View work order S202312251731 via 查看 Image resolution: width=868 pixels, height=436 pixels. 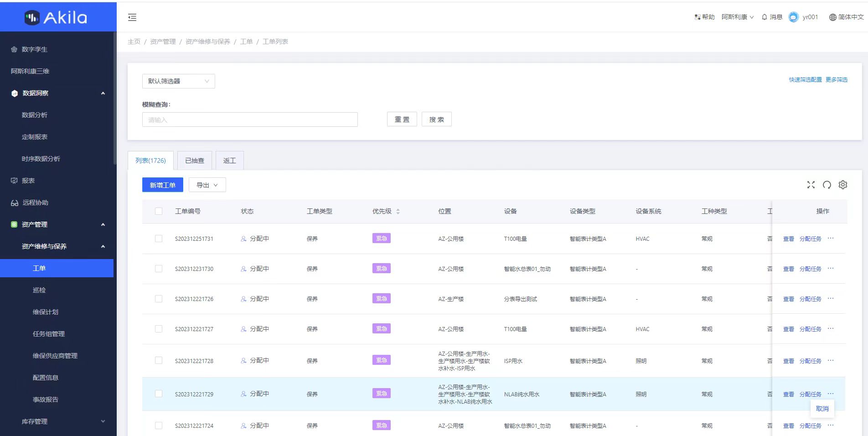coord(789,239)
